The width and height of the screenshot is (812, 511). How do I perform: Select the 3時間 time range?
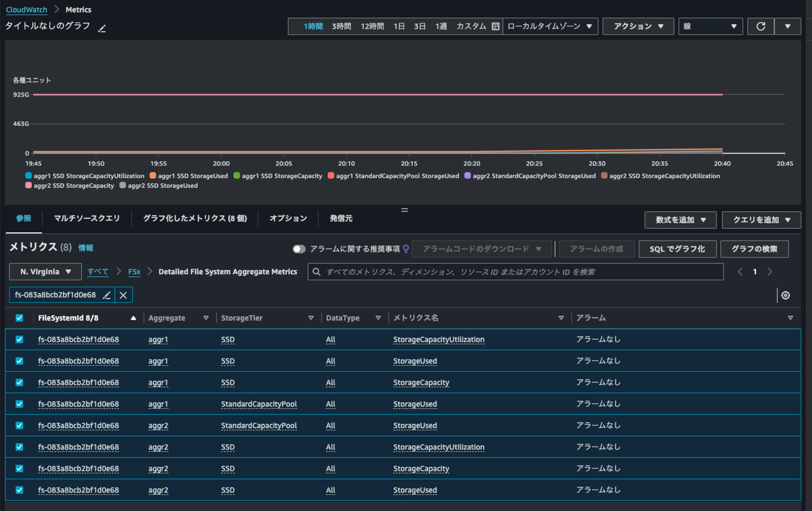coord(341,26)
